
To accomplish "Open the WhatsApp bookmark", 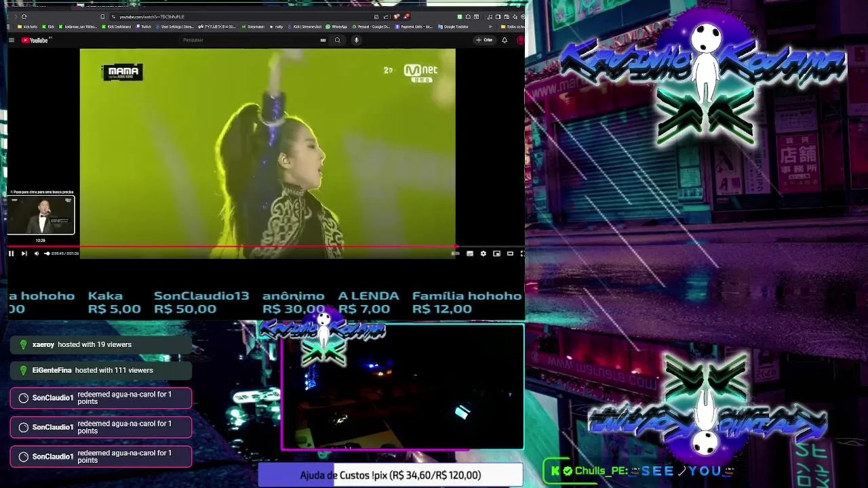I will pos(336,26).
